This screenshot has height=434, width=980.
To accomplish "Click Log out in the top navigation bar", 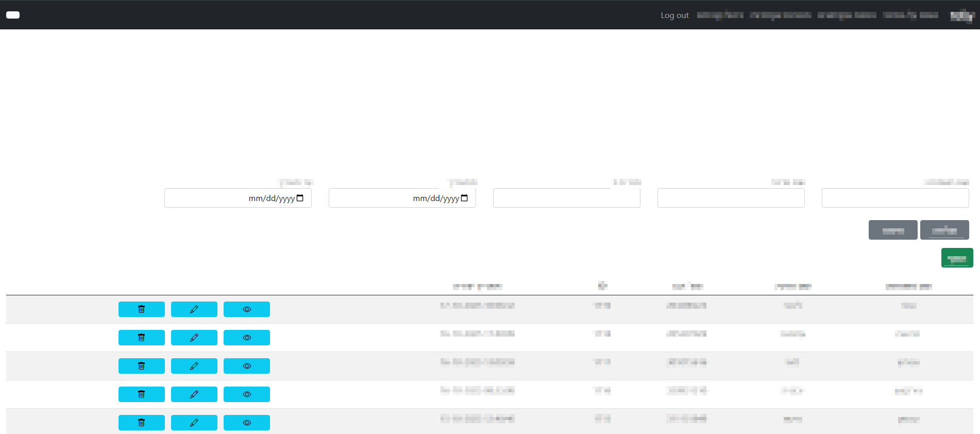I will tap(674, 15).
